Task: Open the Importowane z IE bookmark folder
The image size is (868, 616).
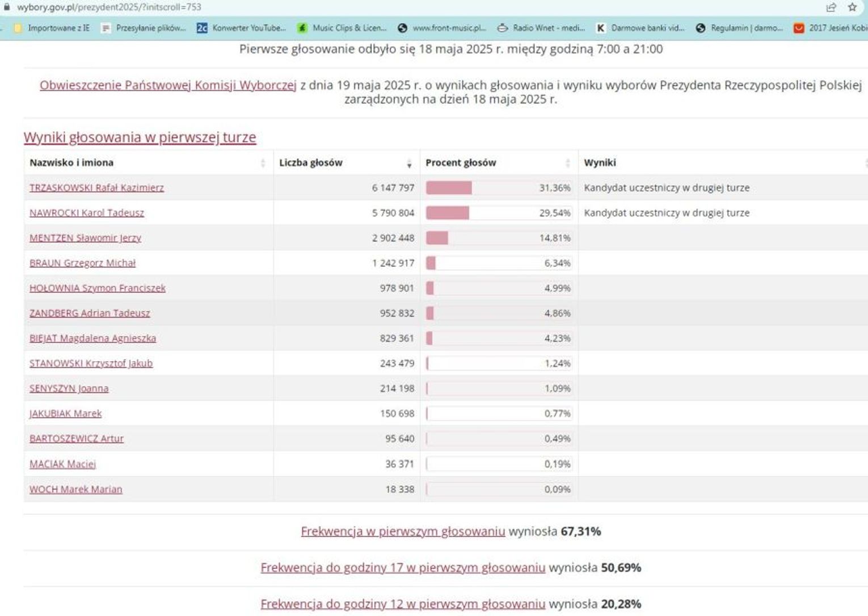Action: [x=52, y=28]
